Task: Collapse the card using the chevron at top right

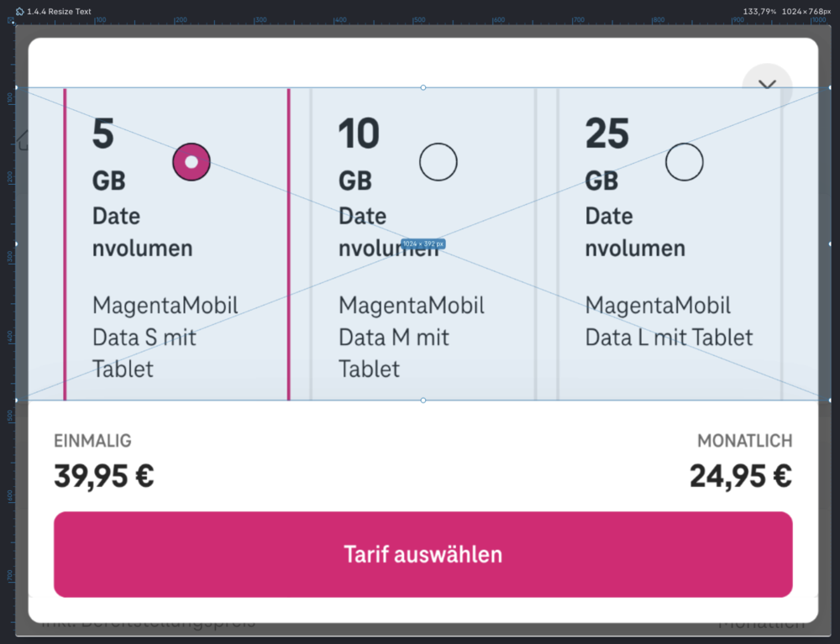Action: (765, 85)
